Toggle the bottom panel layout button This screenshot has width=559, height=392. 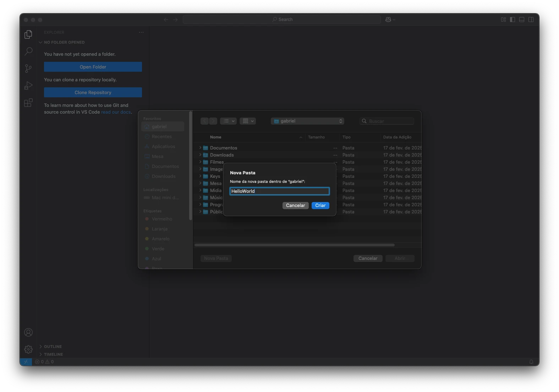(522, 20)
